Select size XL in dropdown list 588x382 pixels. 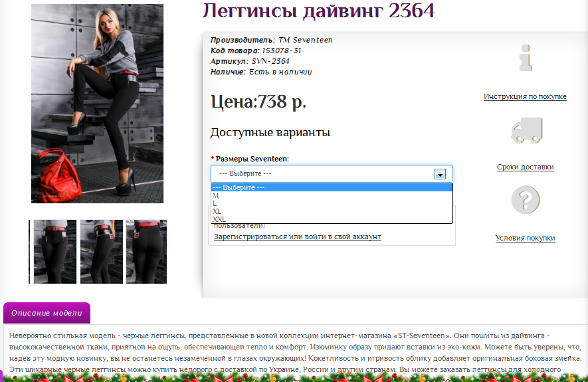point(332,211)
